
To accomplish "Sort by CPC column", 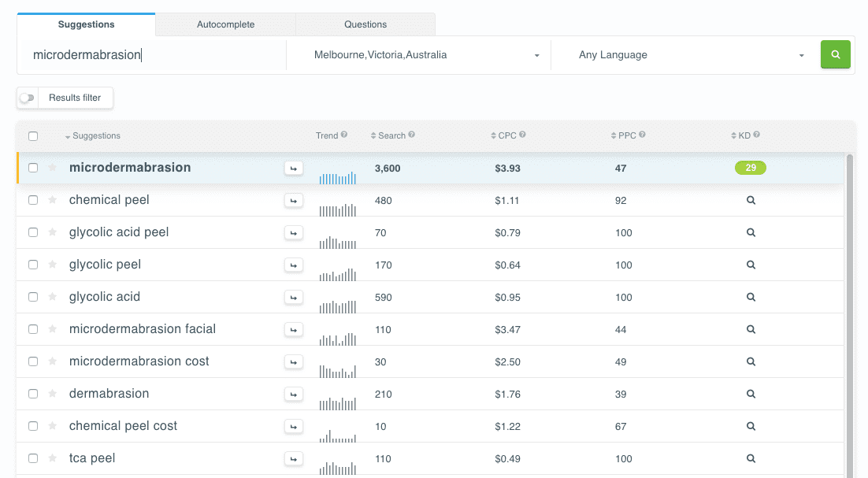I will click(x=503, y=135).
